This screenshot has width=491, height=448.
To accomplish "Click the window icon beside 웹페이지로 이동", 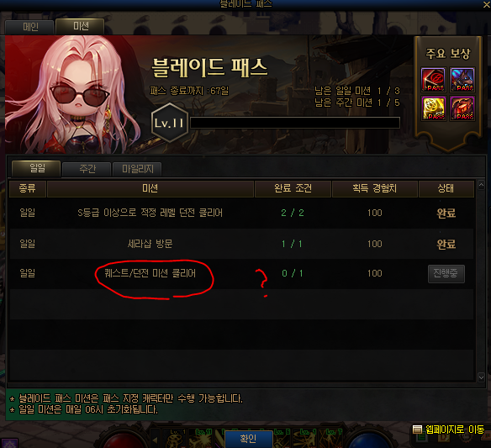I will pyautogui.click(x=417, y=430).
